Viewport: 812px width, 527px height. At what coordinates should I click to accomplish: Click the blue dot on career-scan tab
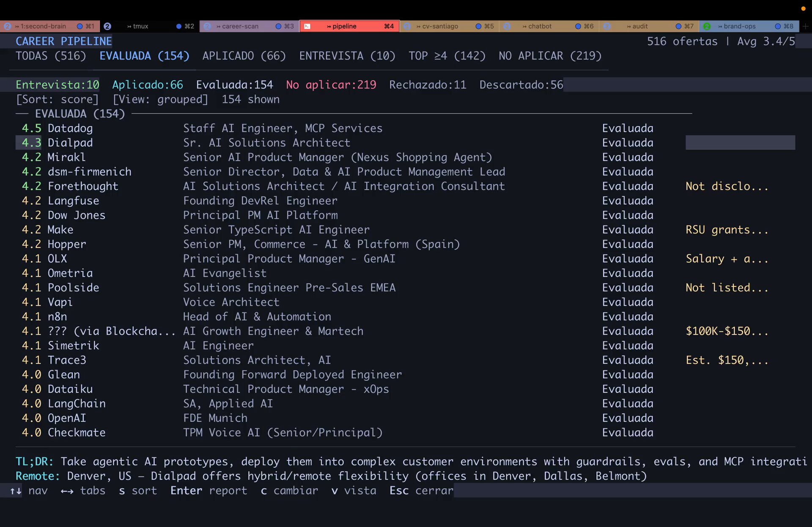(x=278, y=26)
